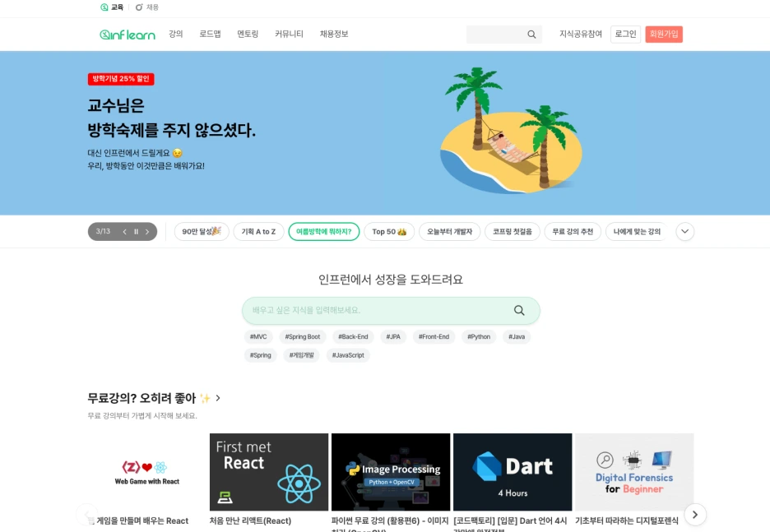The image size is (770, 532).
Task: Select the 교육 tab in the top bar
Action: 112,7
